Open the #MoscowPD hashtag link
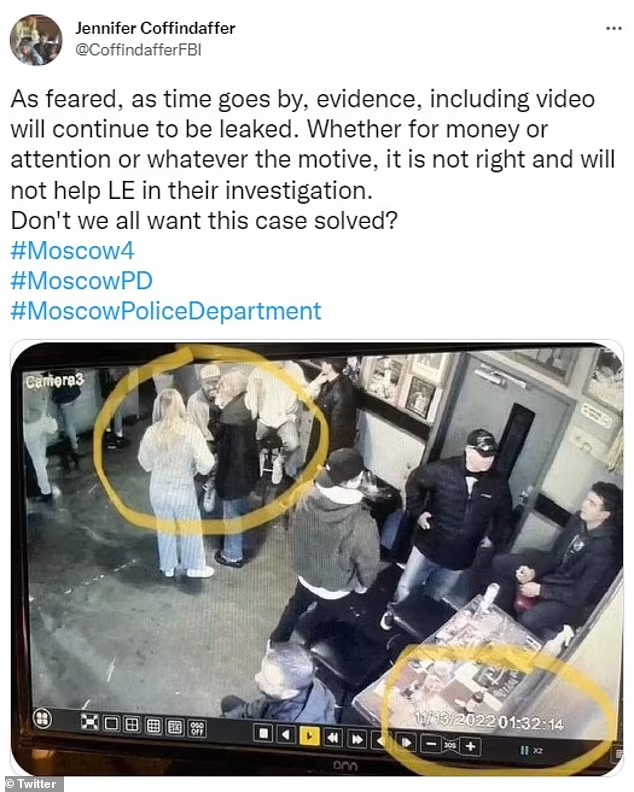The image size is (634, 792). click(81, 281)
